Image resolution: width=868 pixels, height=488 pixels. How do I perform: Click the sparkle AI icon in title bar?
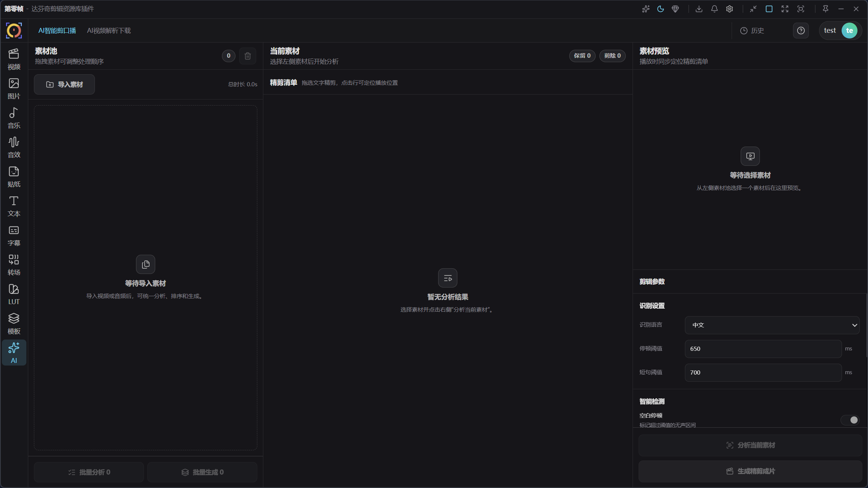[x=646, y=9]
